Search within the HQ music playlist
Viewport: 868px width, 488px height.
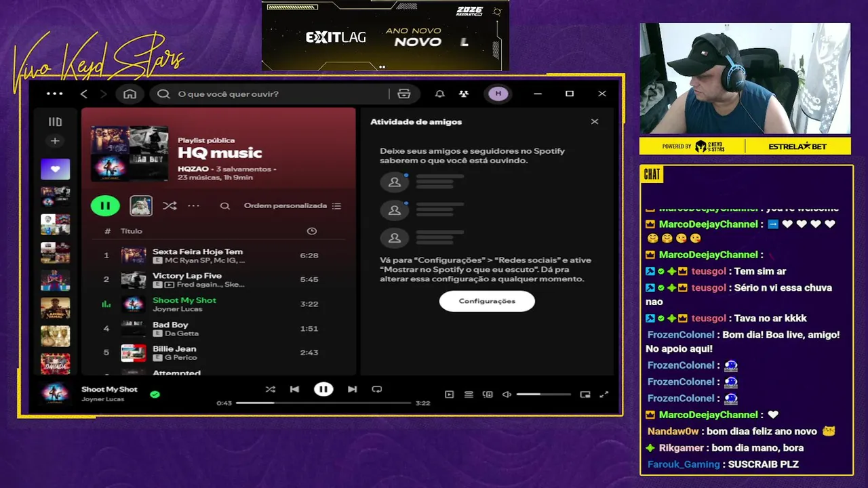225,206
